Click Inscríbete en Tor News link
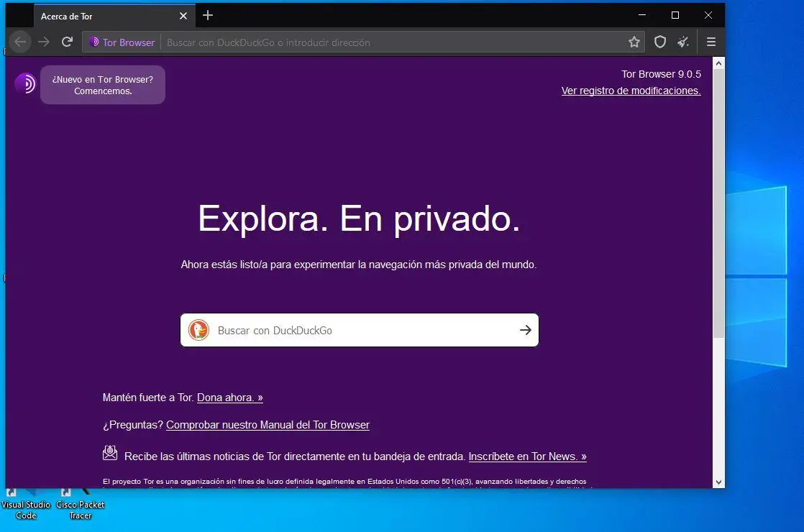Screen dimensions: 804x532 (528, 457)
